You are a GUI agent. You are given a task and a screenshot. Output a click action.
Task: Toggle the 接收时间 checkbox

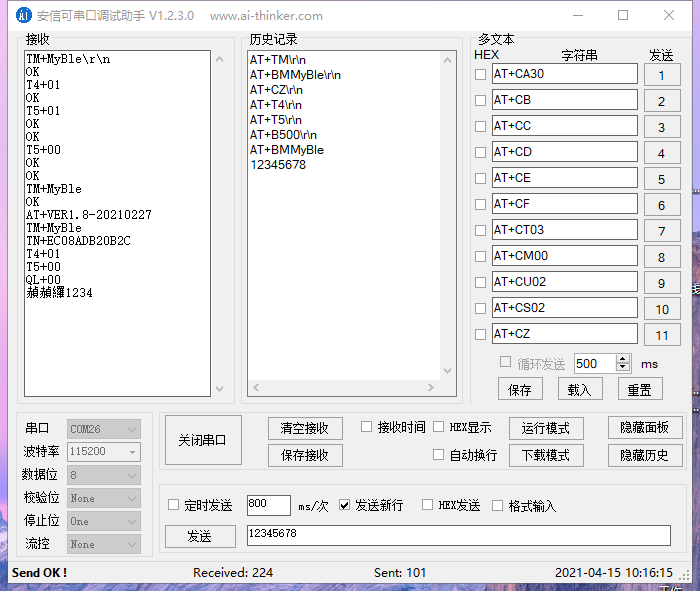(x=367, y=427)
